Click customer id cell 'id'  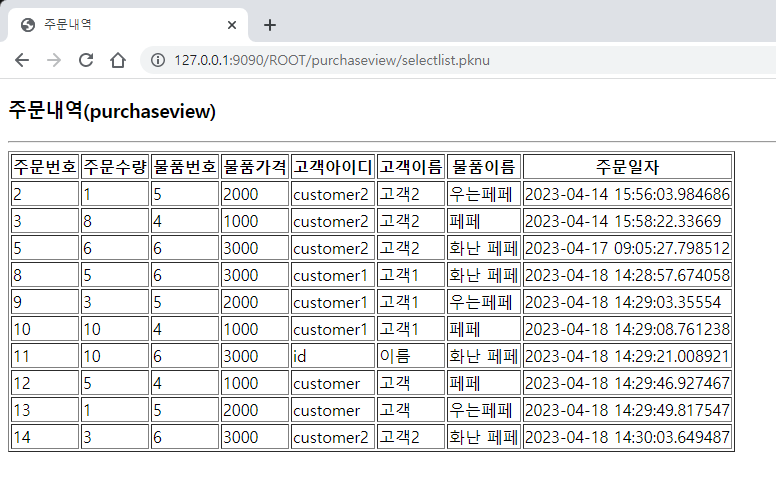tap(333, 356)
